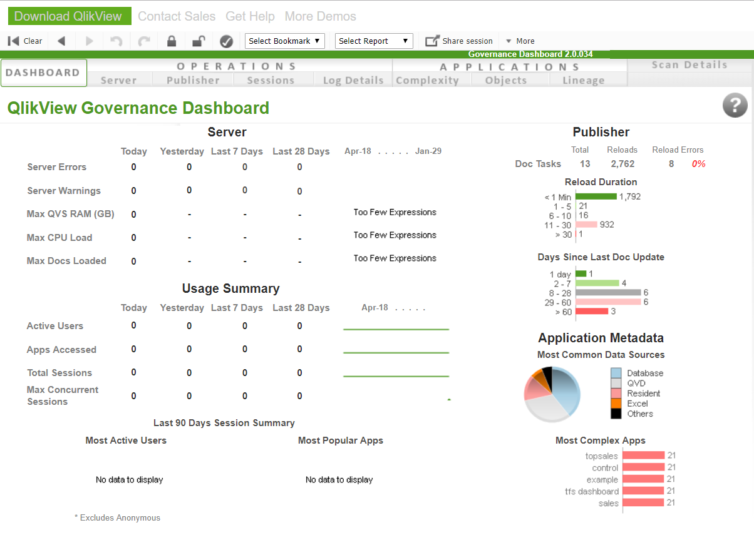Click the Max CPU Load label

point(59,238)
